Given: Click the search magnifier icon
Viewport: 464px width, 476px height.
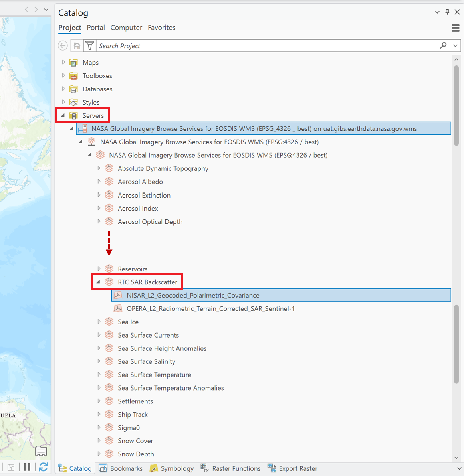Looking at the screenshot, I should click(443, 45).
